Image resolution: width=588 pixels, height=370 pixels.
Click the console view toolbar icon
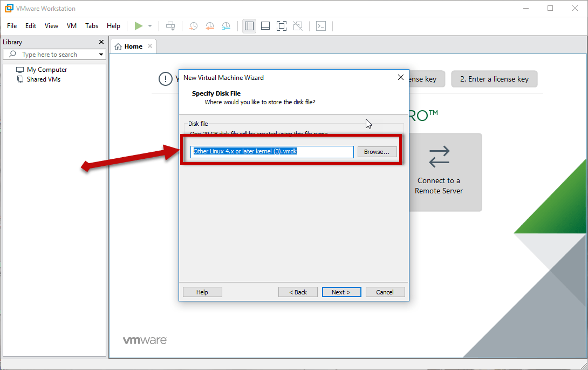click(x=321, y=26)
